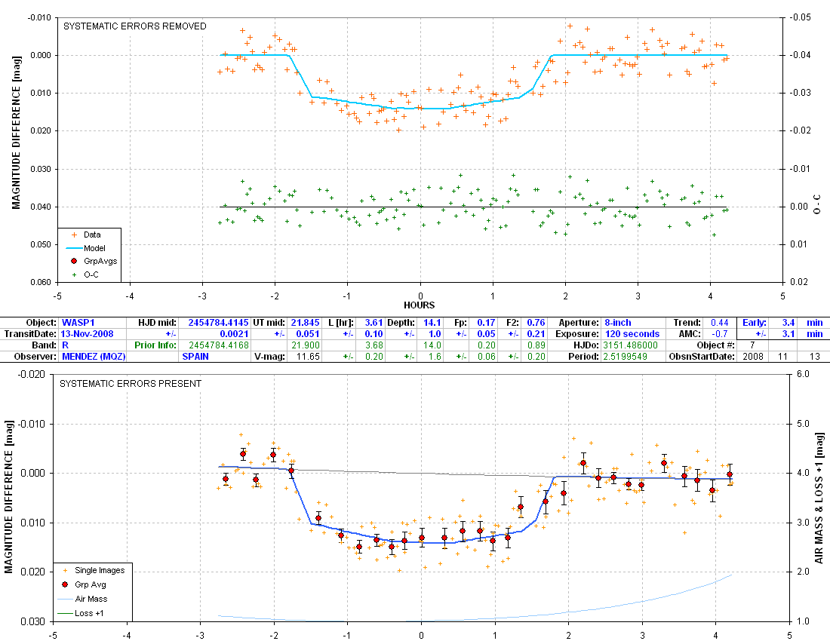Viewport: 830px width, 644px height.
Task: Click the O - C right axis label
Action: click(818, 204)
